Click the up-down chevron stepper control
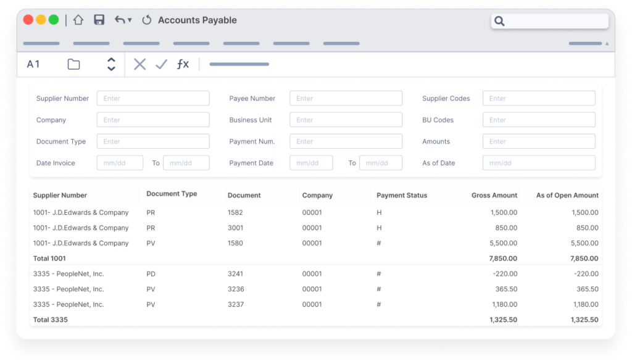Screen dimensions: 632x364 110,64
